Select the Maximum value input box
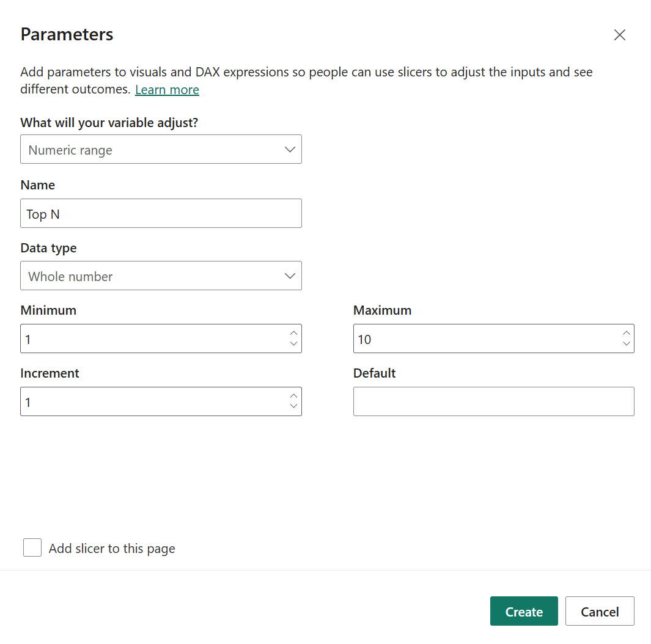This screenshot has width=651, height=644. pos(486,338)
